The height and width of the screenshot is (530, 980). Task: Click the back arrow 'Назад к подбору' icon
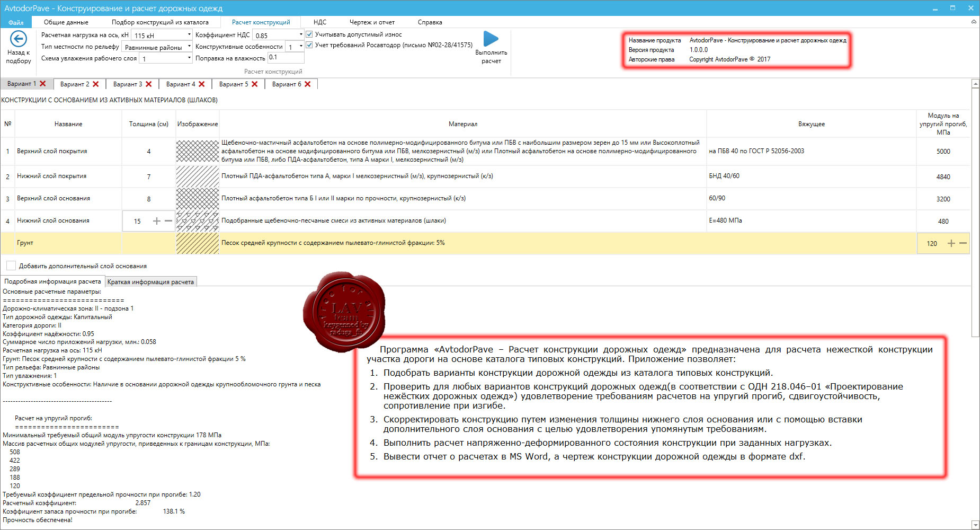pos(19,39)
